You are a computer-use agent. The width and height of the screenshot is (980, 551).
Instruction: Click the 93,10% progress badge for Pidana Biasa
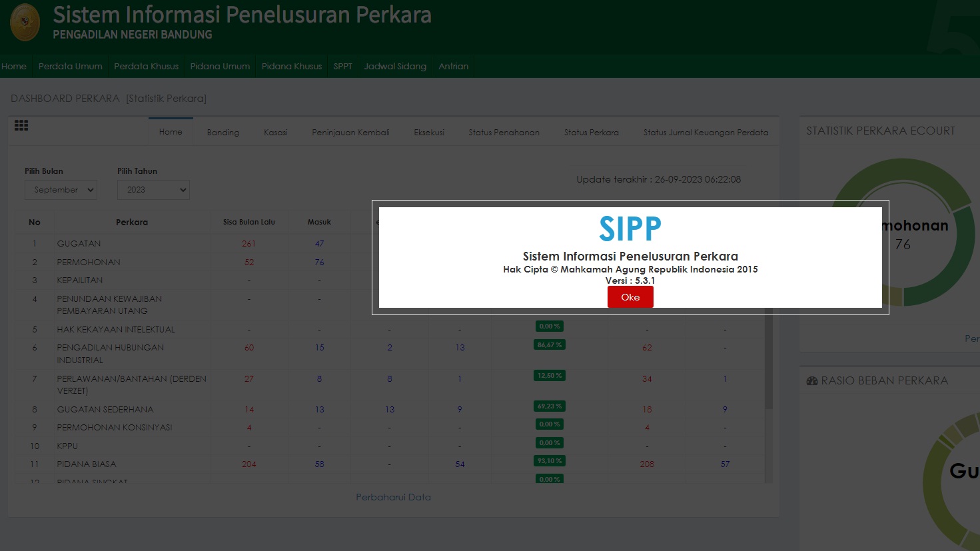coord(549,460)
